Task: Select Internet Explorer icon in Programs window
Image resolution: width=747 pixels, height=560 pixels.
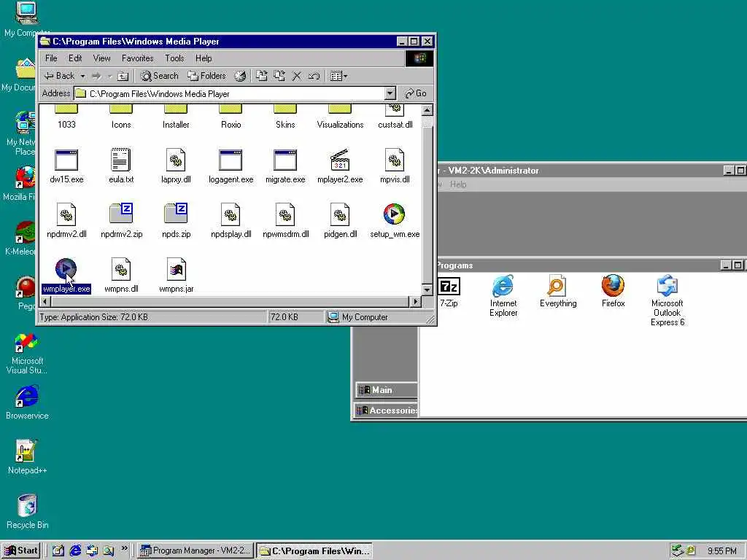Action: [503, 285]
